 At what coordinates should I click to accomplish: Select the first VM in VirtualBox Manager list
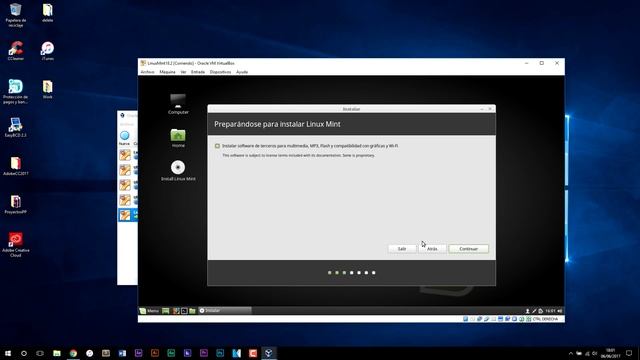coord(128,155)
